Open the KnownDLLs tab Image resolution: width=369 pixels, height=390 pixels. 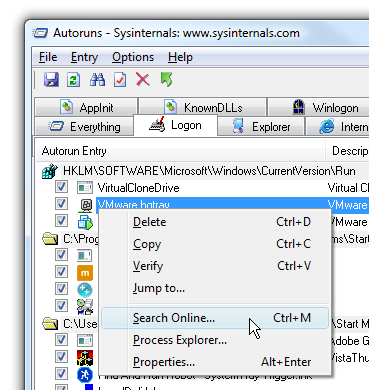coord(203,108)
